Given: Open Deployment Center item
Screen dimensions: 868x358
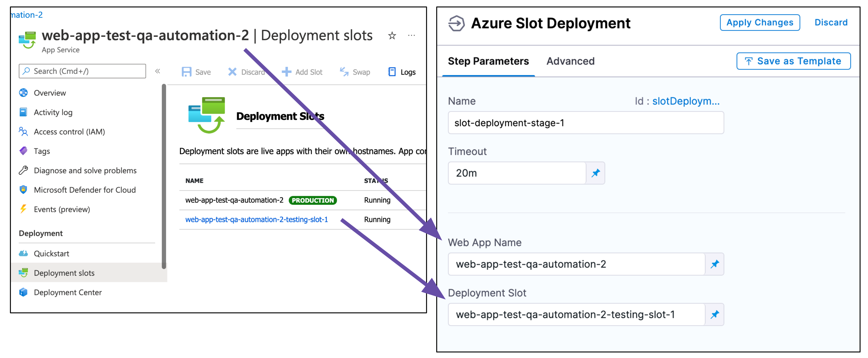Looking at the screenshot, I should pyautogui.click(x=68, y=292).
